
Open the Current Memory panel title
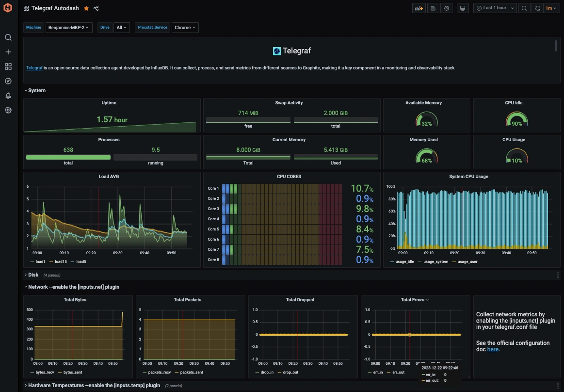289,140
